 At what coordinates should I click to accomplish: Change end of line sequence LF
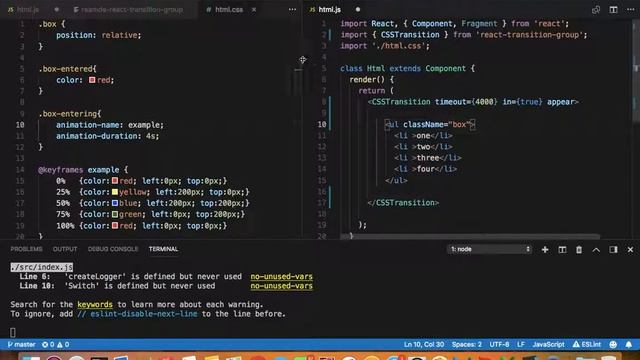[x=521, y=344]
